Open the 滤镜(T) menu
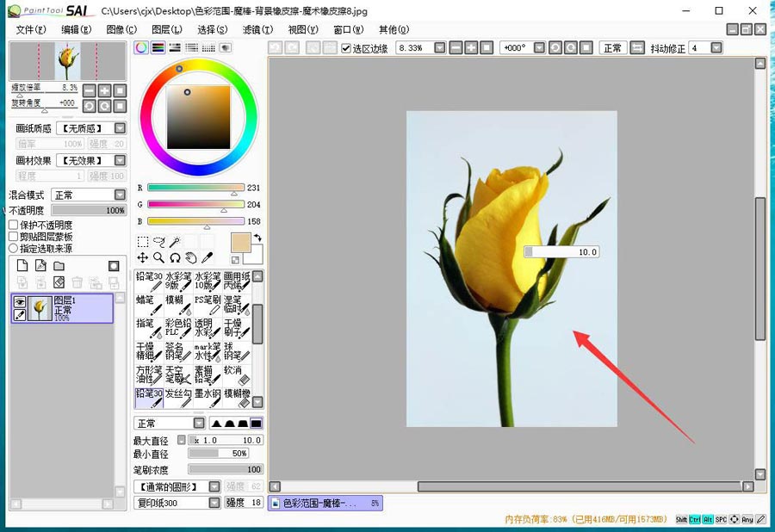Viewport: 775px width, 532px height. pyautogui.click(x=257, y=30)
